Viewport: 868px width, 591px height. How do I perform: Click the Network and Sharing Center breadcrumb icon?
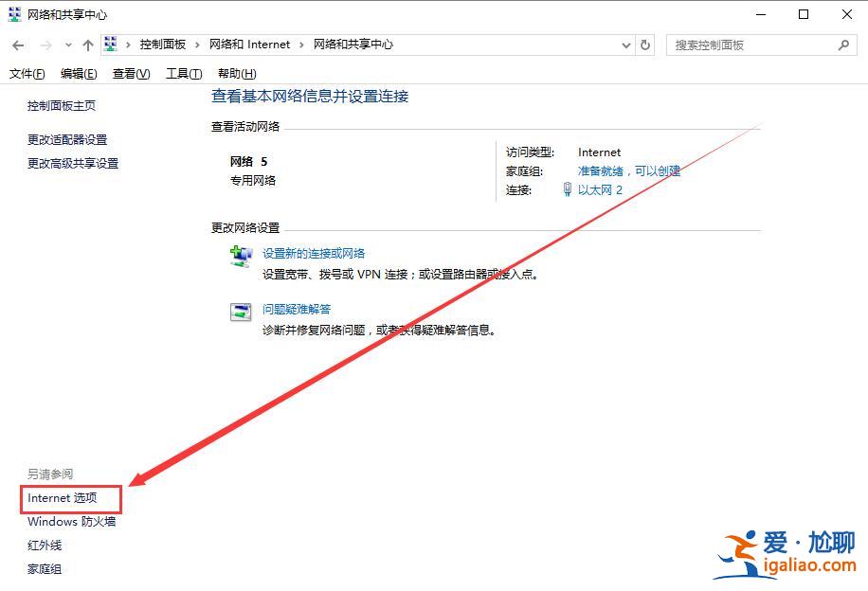pos(109,43)
